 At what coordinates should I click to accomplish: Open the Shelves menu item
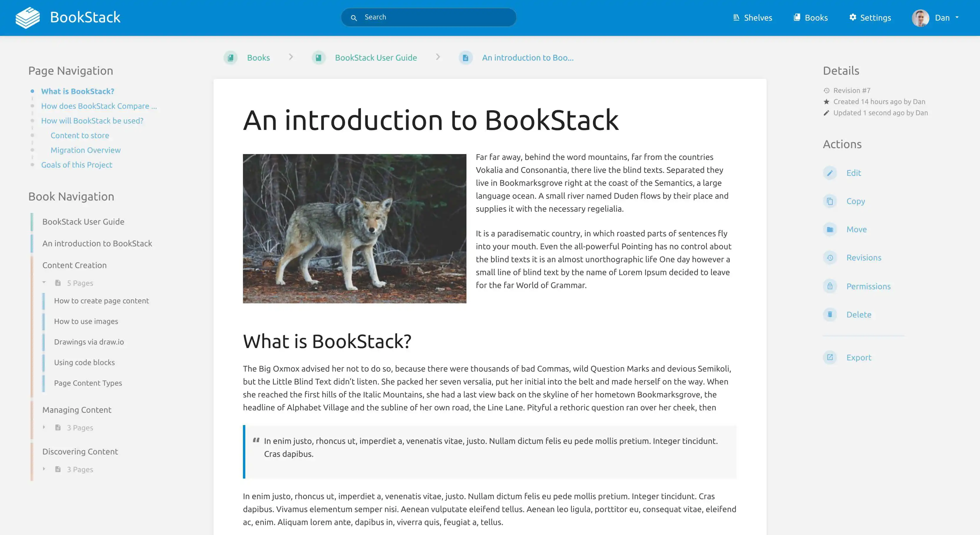click(752, 18)
